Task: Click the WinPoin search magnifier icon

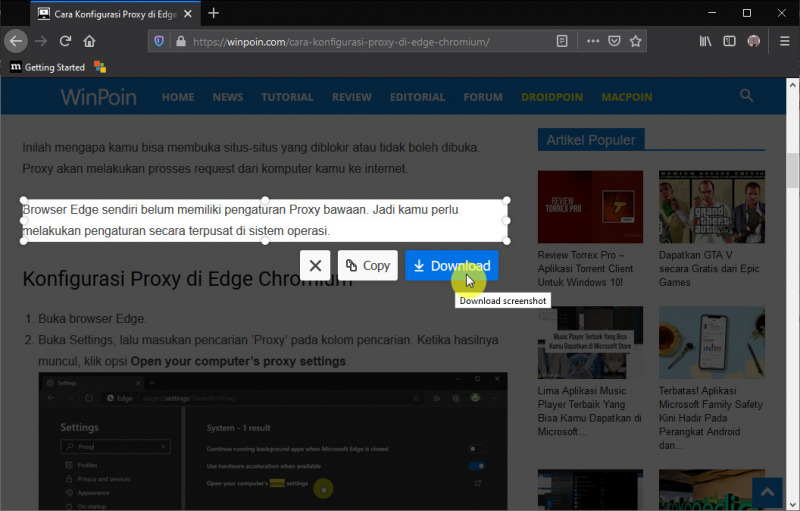Action: tap(746, 95)
